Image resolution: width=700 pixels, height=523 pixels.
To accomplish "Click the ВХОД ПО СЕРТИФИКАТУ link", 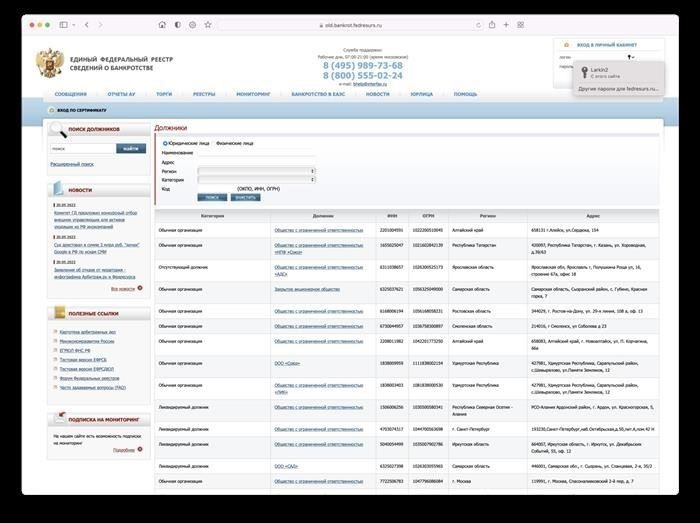I will [82, 110].
